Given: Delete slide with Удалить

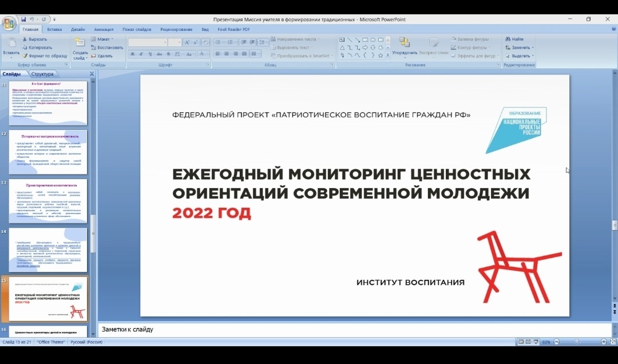Looking at the screenshot, I should click(102, 56).
